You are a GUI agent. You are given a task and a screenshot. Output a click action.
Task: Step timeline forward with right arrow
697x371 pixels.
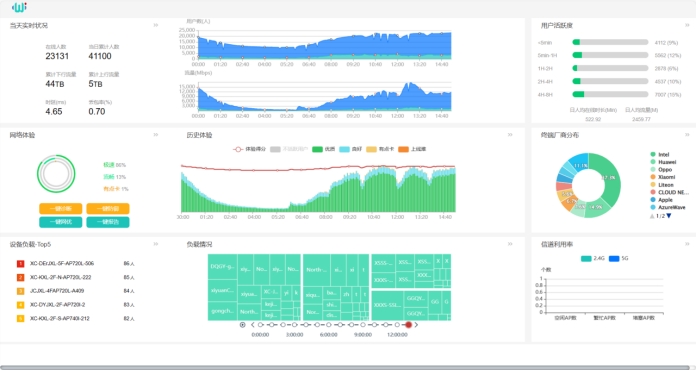[x=416, y=325]
